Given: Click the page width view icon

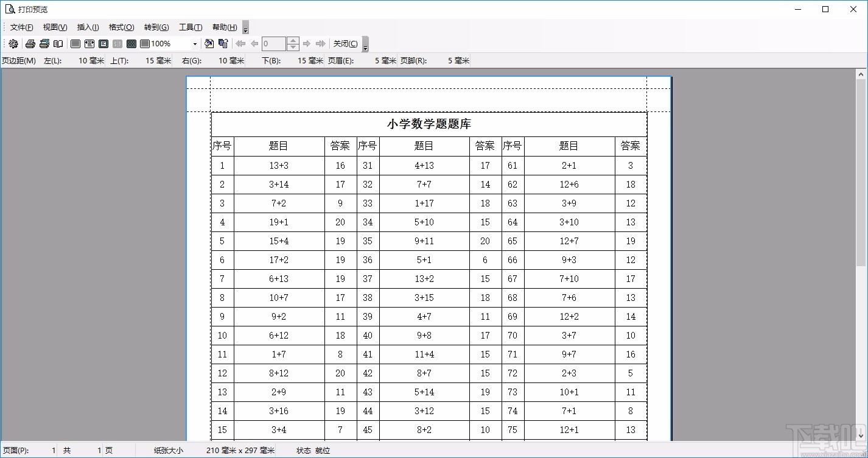Looking at the screenshot, I should (89, 44).
